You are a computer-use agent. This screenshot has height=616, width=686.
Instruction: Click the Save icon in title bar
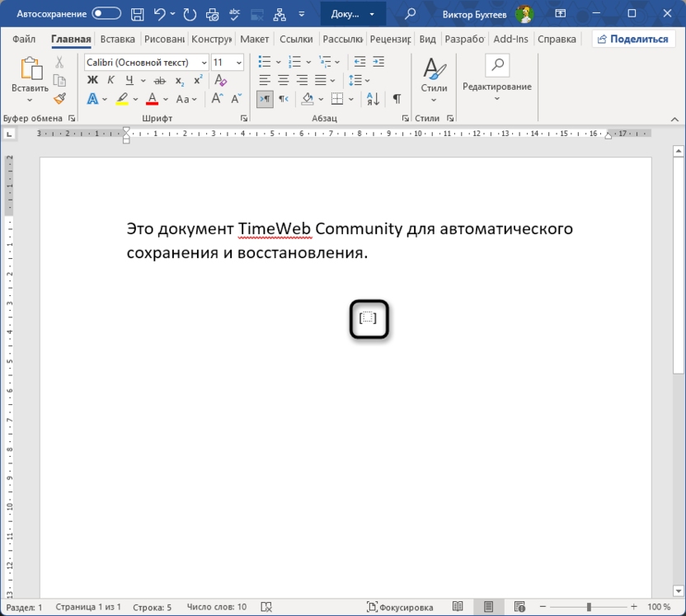[138, 15]
